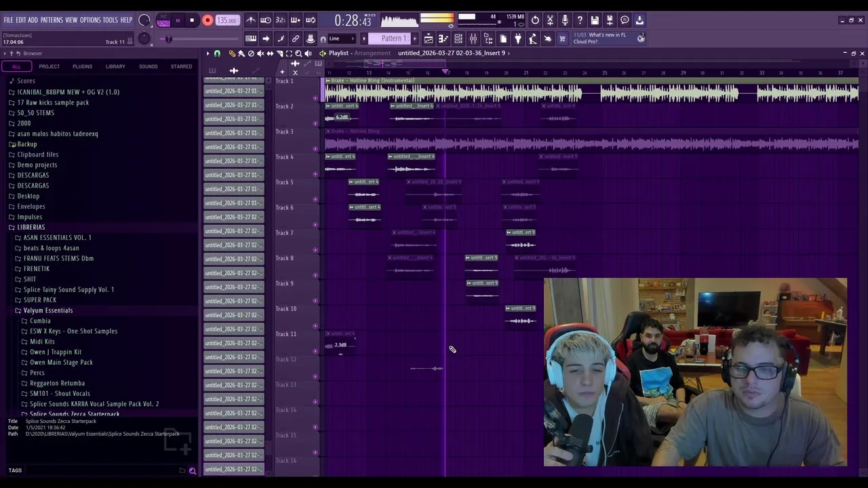Switch to the STARRED browser tab
Screen dimensions: 868x488
181,66
